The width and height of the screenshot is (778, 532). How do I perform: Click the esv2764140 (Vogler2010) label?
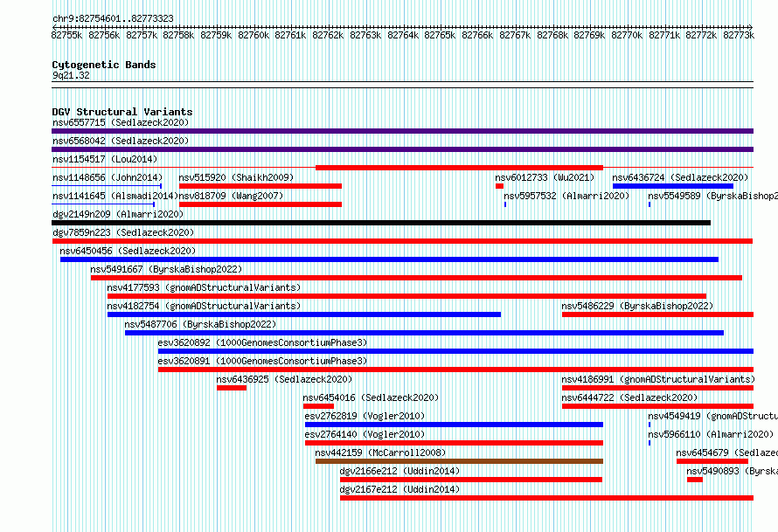[365, 434]
